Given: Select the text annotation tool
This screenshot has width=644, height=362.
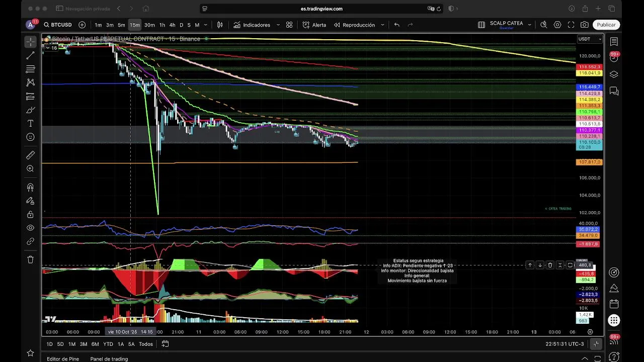Looking at the screenshot, I should tap(30, 123).
